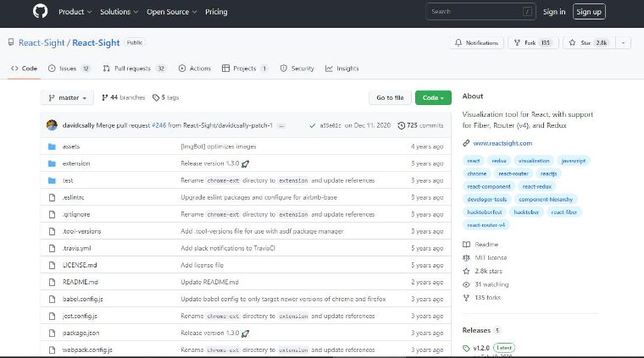Open the extension folder
Image resolution: width=644 pixels, height=358 pixels.
tap(76, 163)
